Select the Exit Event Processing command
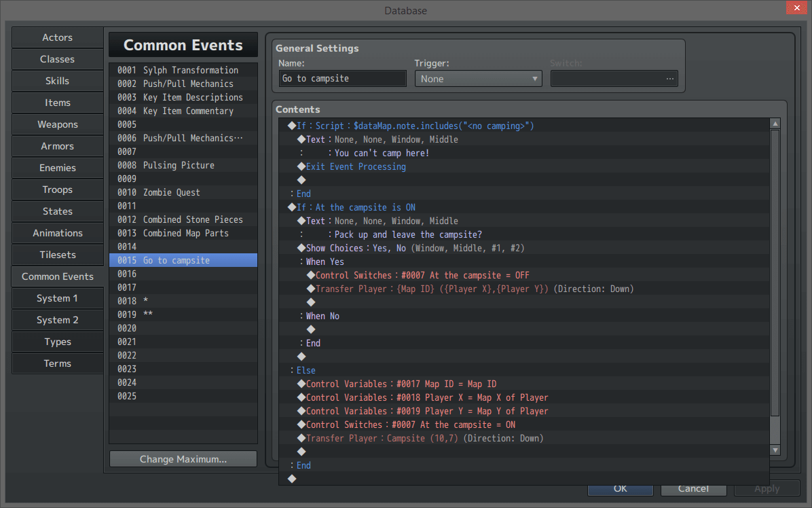812x508 pixels. 356,166
